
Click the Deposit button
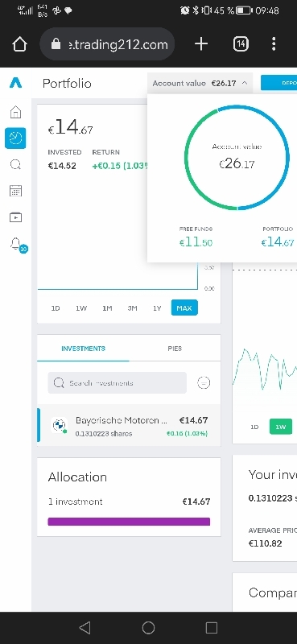click(x=279, y=83)
